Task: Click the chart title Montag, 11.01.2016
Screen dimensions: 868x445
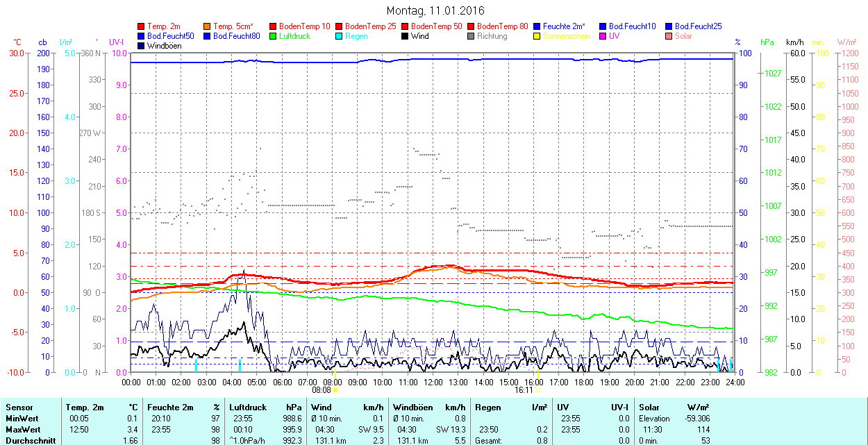Action: click(x=435, y=10)
